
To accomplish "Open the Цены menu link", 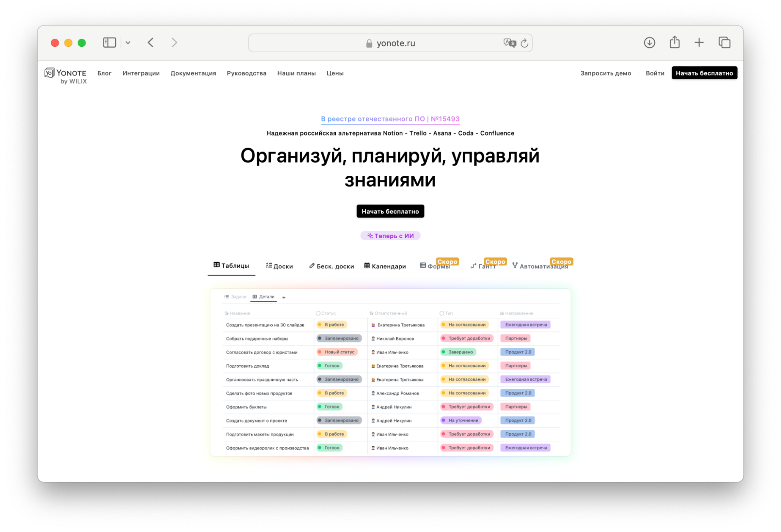I will tap(335, 73).
